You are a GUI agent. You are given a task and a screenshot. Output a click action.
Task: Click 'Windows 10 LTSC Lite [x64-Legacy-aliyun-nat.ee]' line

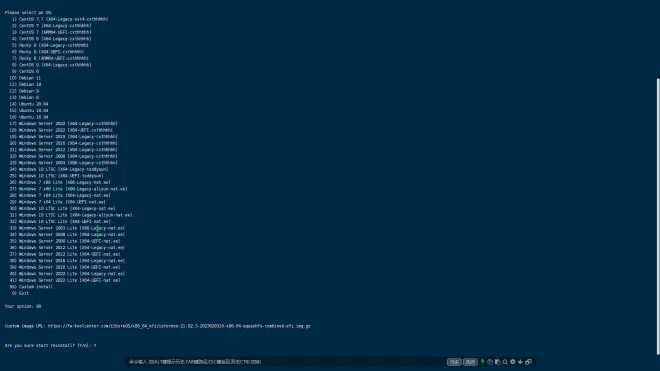pyautogui.click(x=71, y=215)
